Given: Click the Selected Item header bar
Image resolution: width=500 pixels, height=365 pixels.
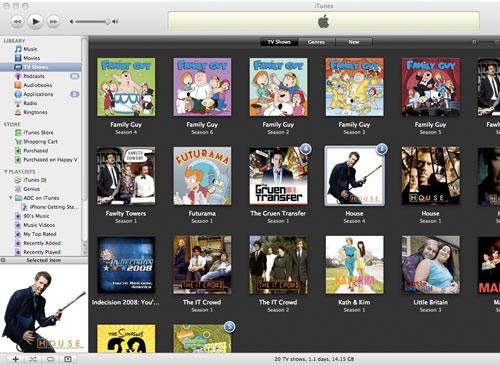Looking at the screenshot, I should point(44,260).
